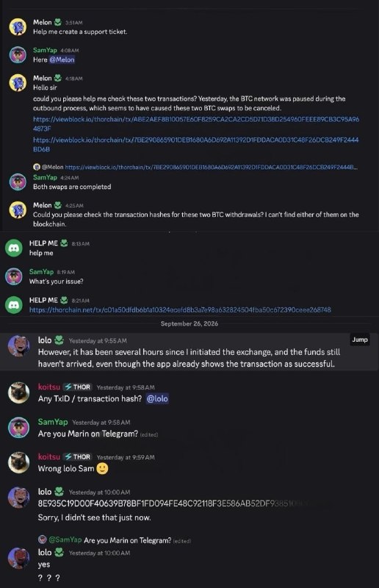This screenshot has height=588, width=379.
Task: Click lolo's avatar on the highlighted message
Action: (19, 345)
